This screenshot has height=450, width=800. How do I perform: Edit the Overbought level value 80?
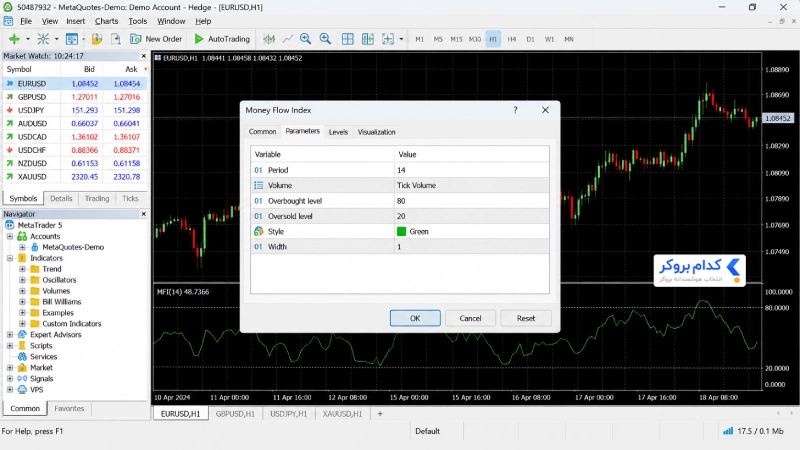coord(472,201)
